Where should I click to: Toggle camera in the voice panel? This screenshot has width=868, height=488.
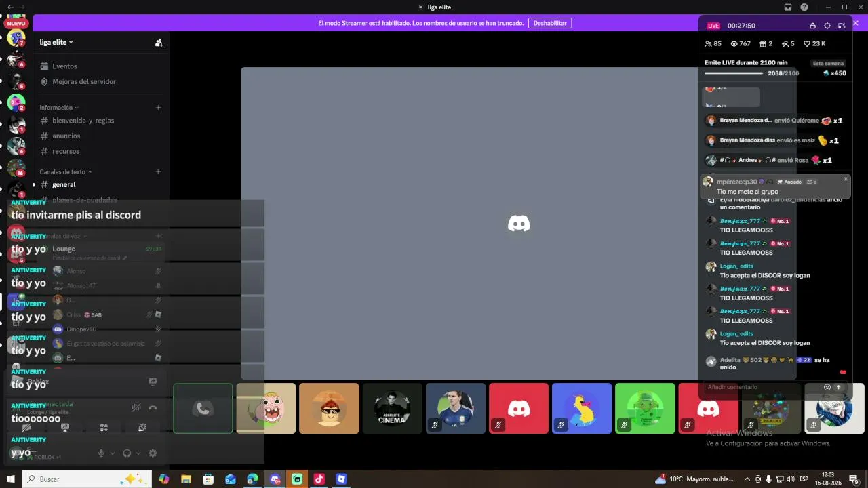point(26,428)
